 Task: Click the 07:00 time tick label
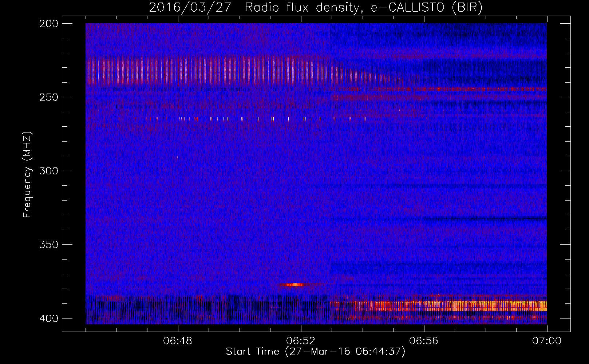point(547,341)
